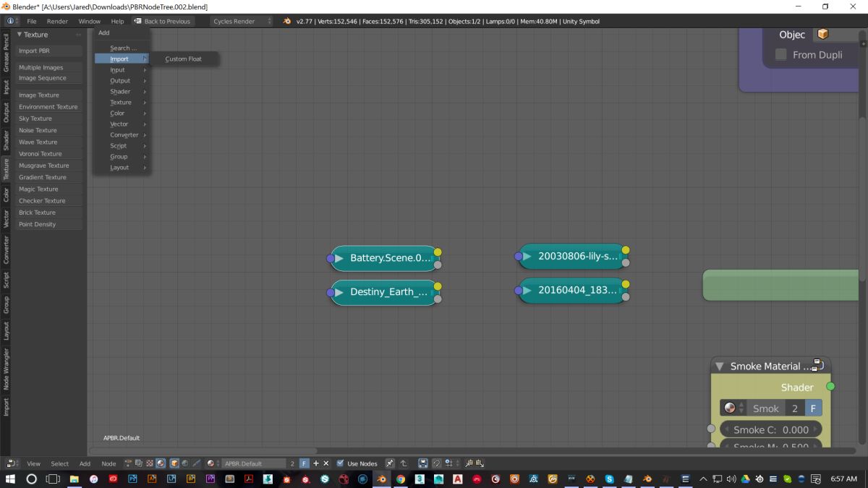Click the Smoke C value slider
The image size is (868, 488).
click(771, 429)
